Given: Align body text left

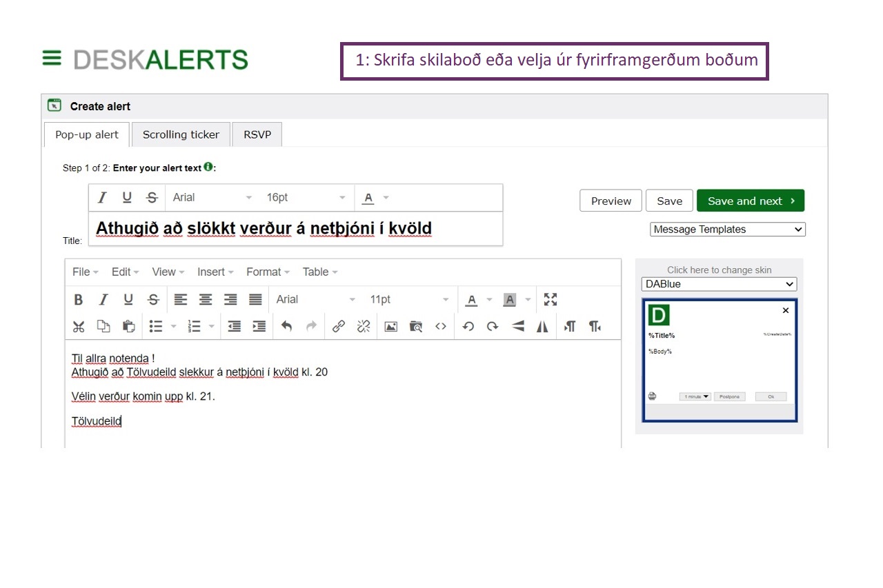Looking at the screenshot, I should [181, 299].
